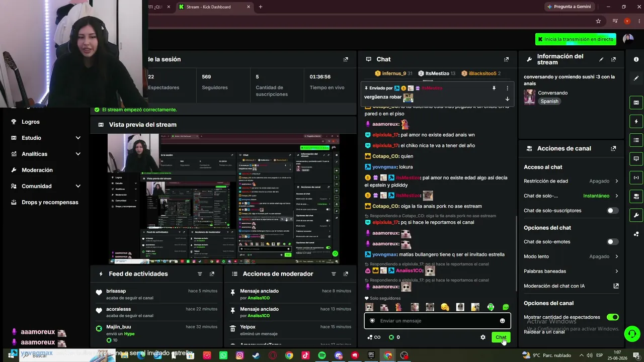Open WhatsApp from the taskbar
This screenshot has width=644, height=362.
223,355
